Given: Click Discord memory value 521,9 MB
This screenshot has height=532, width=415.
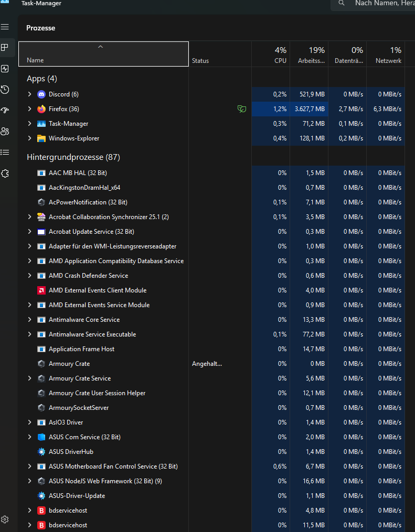Looking at the screenshot, I should (312, 94).
